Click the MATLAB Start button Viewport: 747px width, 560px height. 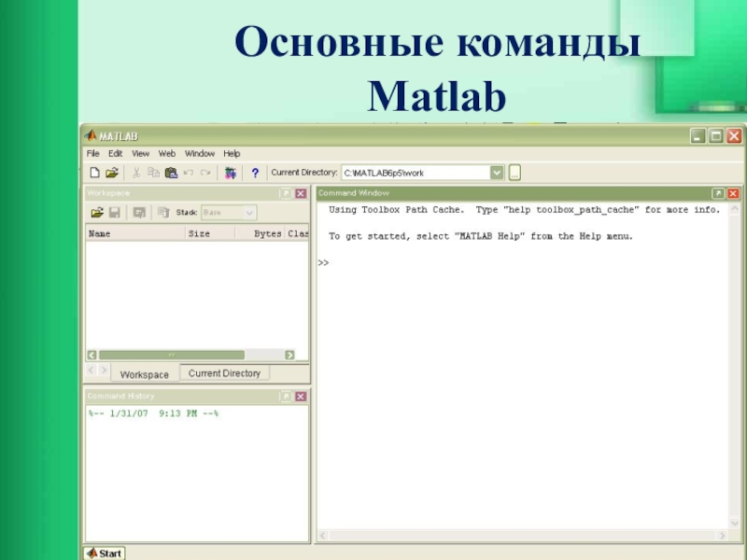coord(105,553)
